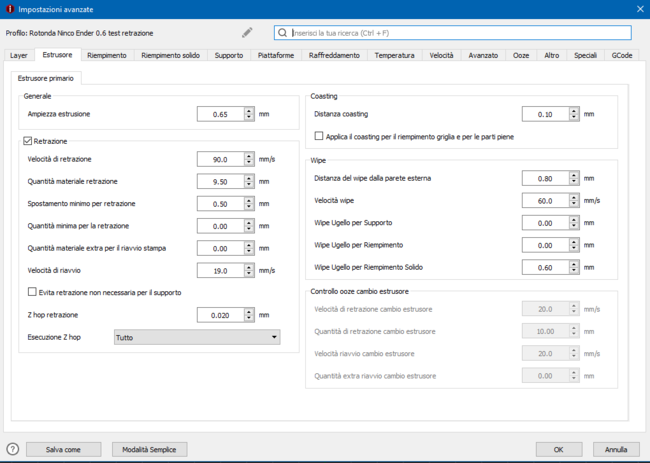The height and width of the screenshot is (463, 650).
Task: Decrease Velocità di retrazione with down arrow
Action: [249, 162]
